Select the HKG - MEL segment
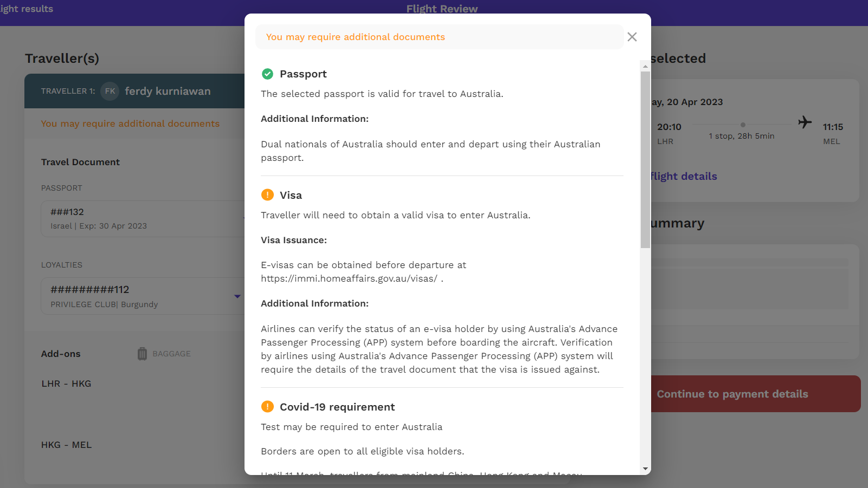The width and height of the screenshot is (868, 488). pyautogui.click(x=67, y=445)
